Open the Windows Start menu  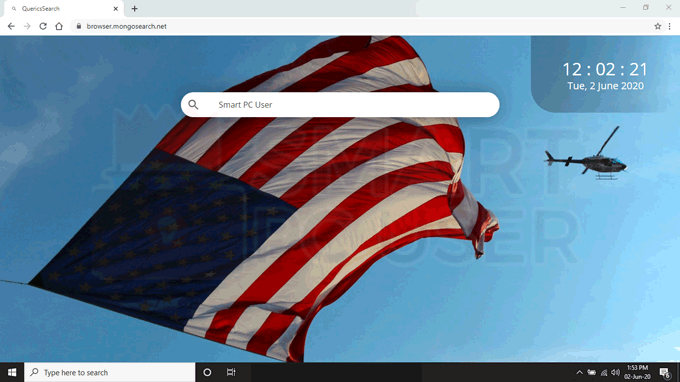click(x=12, y=372)
